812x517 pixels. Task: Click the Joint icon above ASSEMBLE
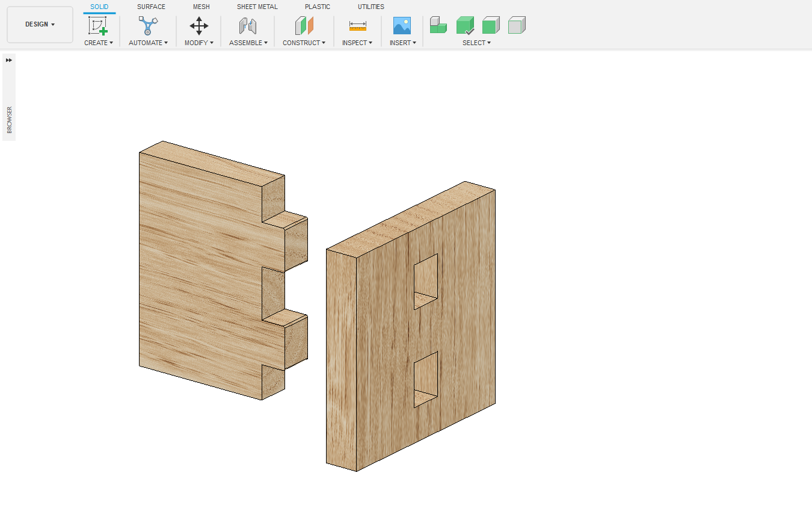point(248,25)
